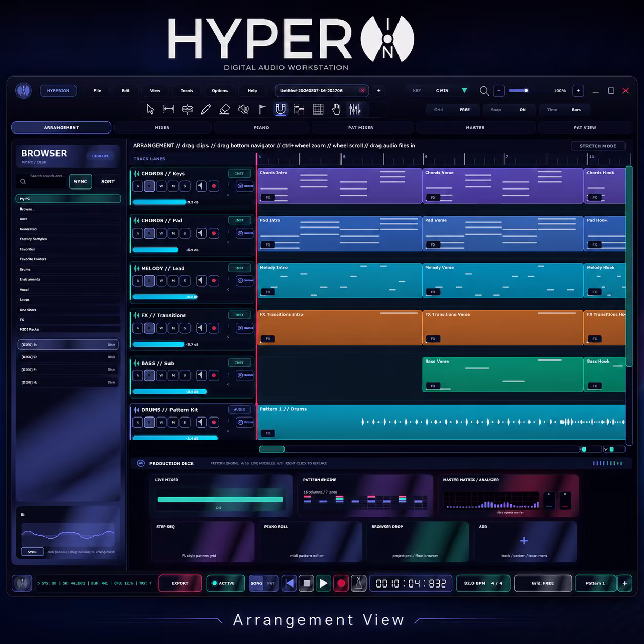Toggle the grid display icon
Screen dimensions: 644x644
coord(318,109)
